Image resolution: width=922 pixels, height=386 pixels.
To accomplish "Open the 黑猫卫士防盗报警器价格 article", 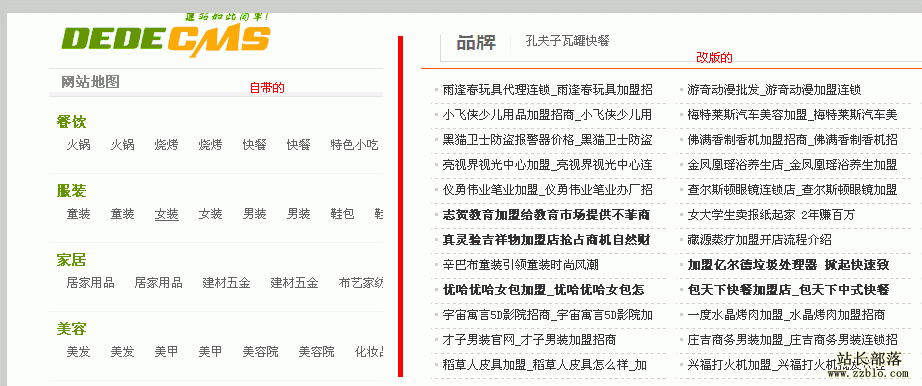I will (547, 140).
